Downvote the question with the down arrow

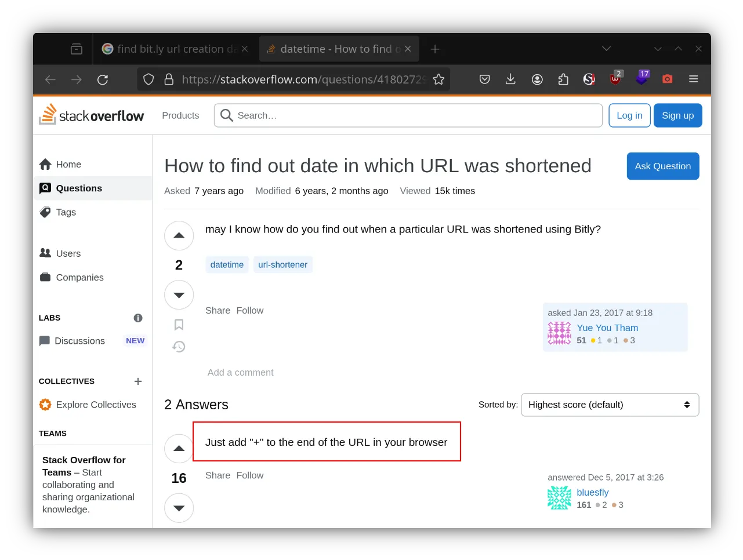[x=179, y=295]
